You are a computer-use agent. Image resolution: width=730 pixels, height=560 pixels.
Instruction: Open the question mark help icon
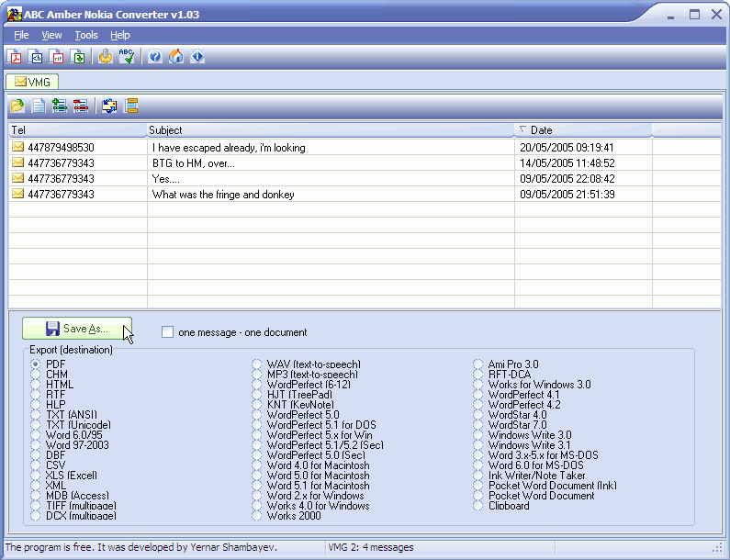pos(155,57)
